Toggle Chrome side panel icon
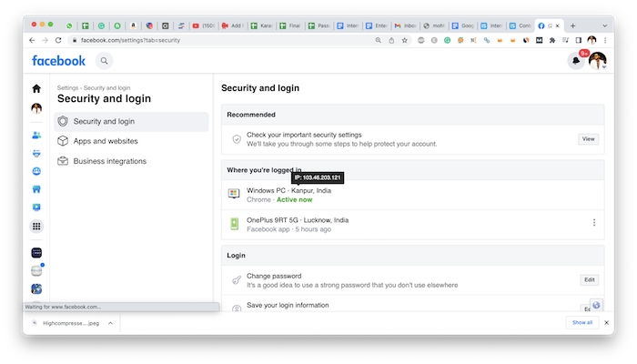The height and width of the screenshot is (364, 637). pos(579,40)
